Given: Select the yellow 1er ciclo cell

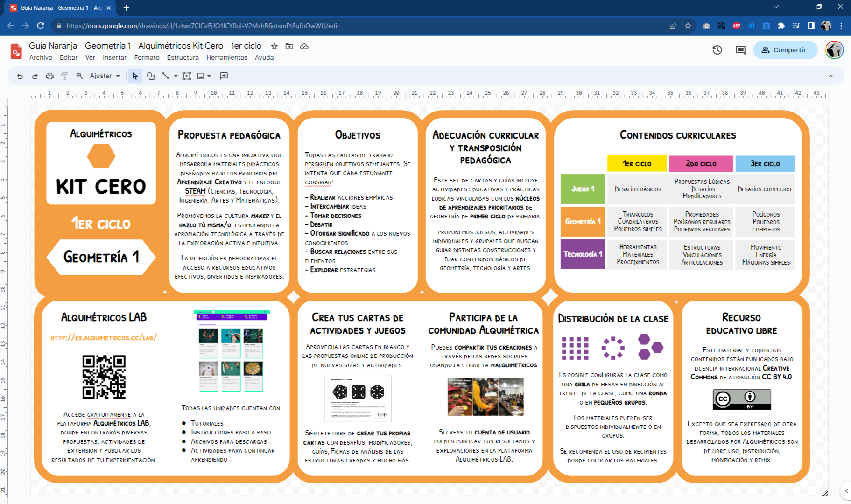Looking at the screenshot, I should click(x=637, y=164).
